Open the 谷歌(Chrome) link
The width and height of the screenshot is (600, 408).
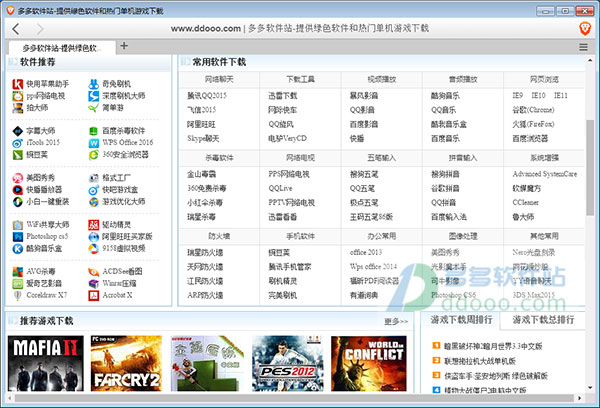533,110
